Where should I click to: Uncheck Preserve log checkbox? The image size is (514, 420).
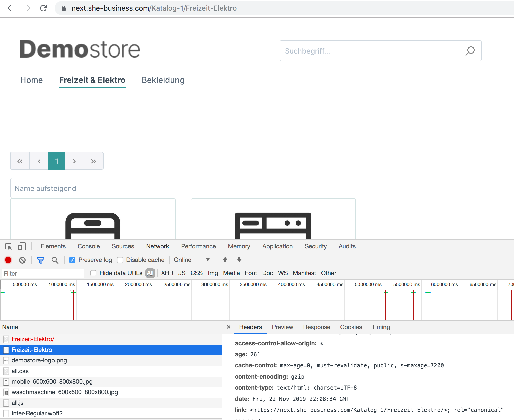72,260
